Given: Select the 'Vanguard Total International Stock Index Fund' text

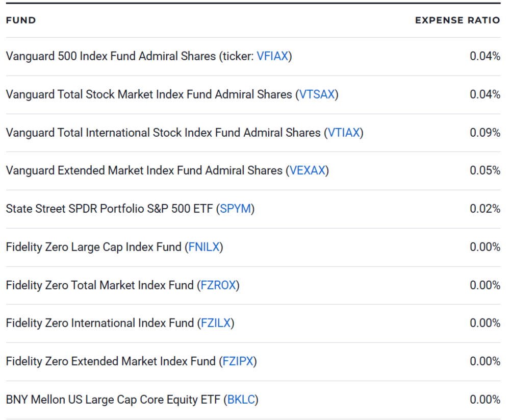Looking at the screenshot, I should click(123, 133).
